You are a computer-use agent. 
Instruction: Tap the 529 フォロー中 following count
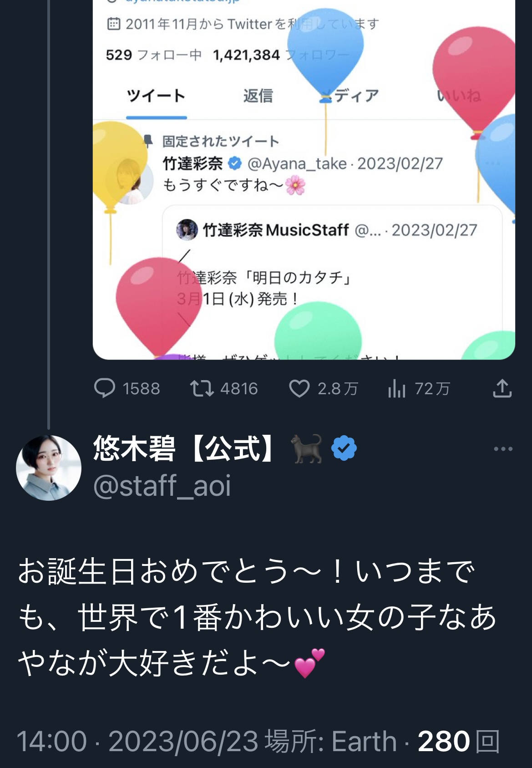point(153,55)
